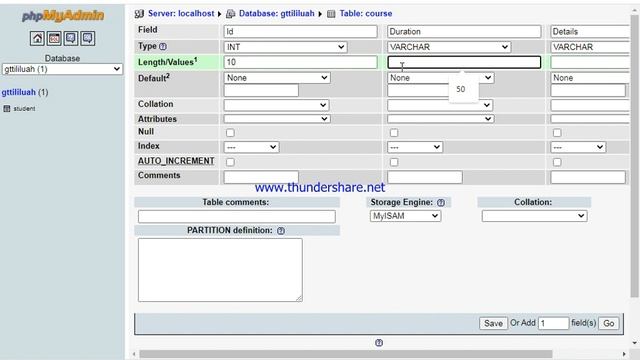
Task: Enable AUTO_INCREMENT for the Details field
Action: click(557, 162)
